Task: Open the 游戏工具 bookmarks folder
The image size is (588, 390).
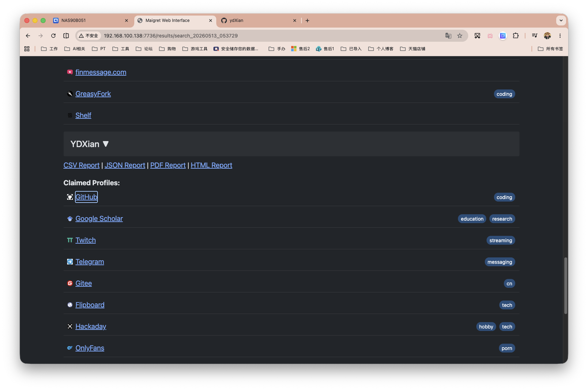Action: tap(195, 49)
